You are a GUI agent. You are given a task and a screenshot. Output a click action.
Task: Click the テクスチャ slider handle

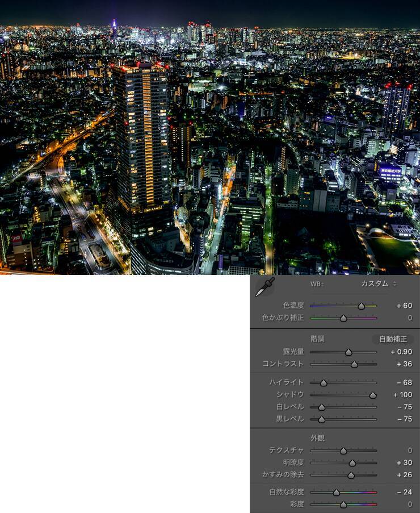[343, 451]
